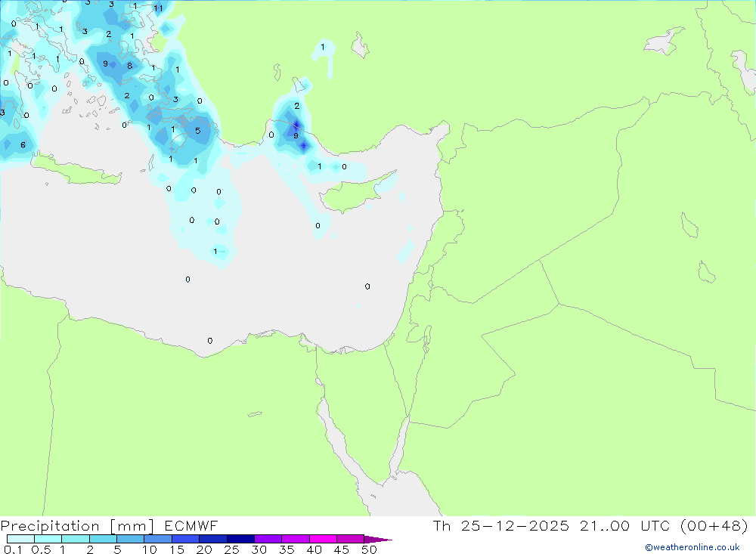
Task: Pick the 45–50 mm legend color swatch
Action: (350, 539)
